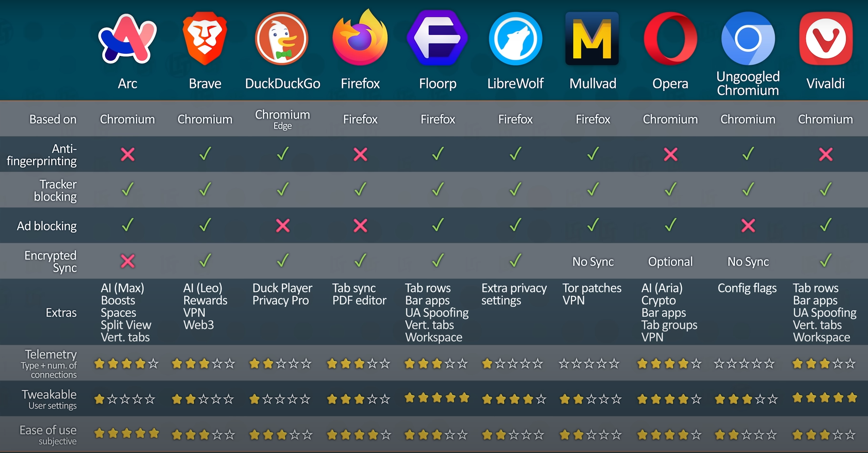
Task: Click Opera's Optional sync text
Action: (x=670, y=262)
